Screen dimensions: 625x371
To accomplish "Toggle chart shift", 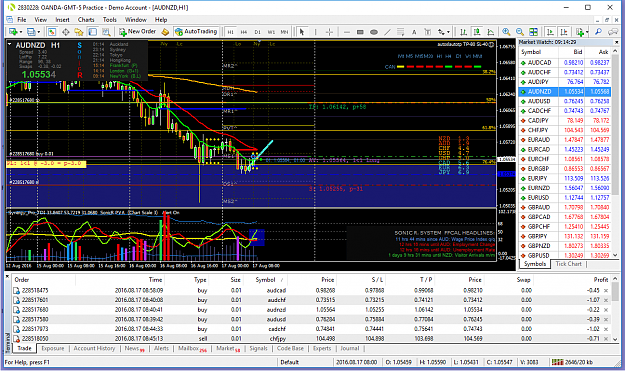I will click(564, 32).
